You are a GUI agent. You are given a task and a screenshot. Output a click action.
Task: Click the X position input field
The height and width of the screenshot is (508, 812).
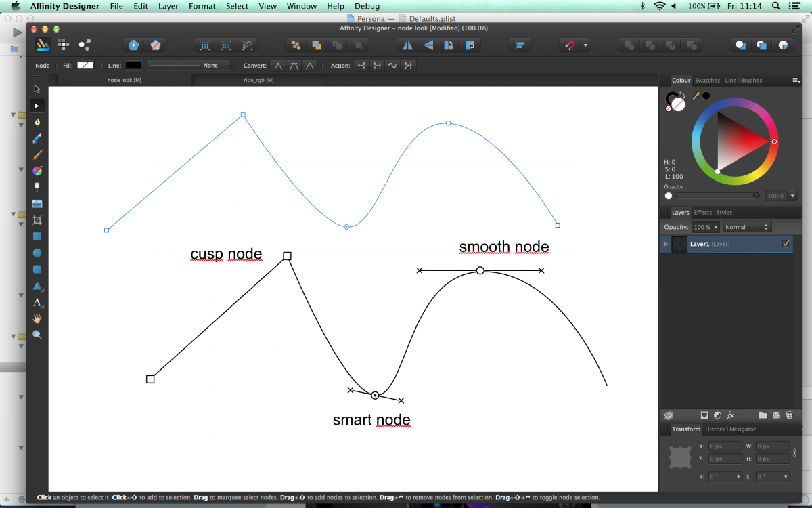(x=724, y=447)
